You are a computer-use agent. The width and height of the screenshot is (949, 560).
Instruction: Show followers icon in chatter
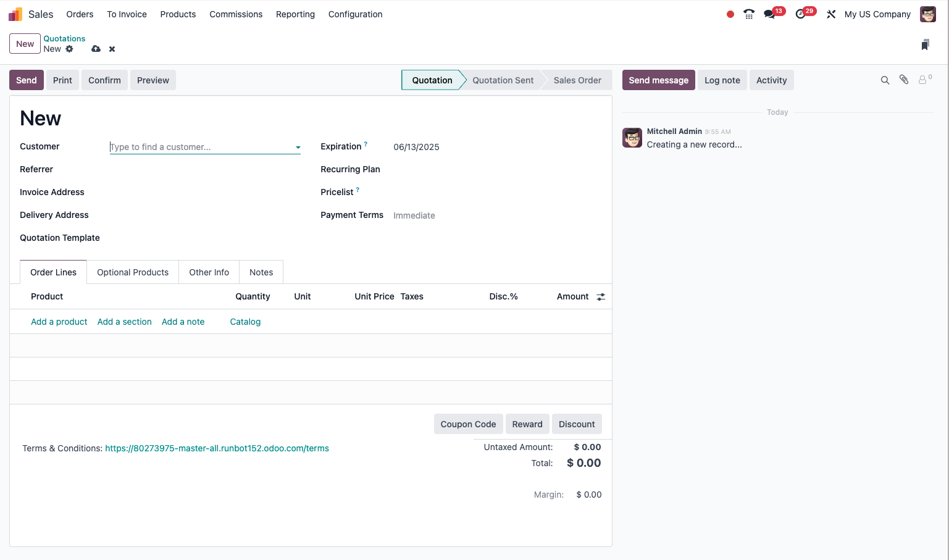(924, 80)
